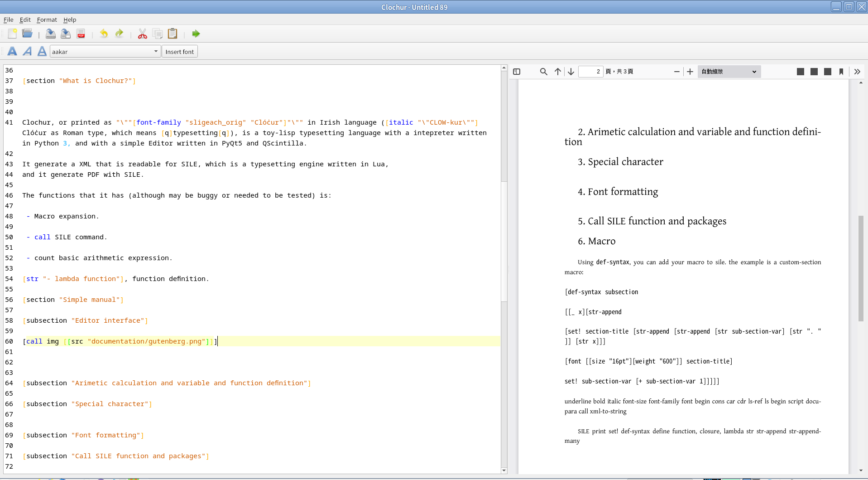Apply italic with the slanted A icon
The image size is (868, 480).
click(x=27, y=51)
